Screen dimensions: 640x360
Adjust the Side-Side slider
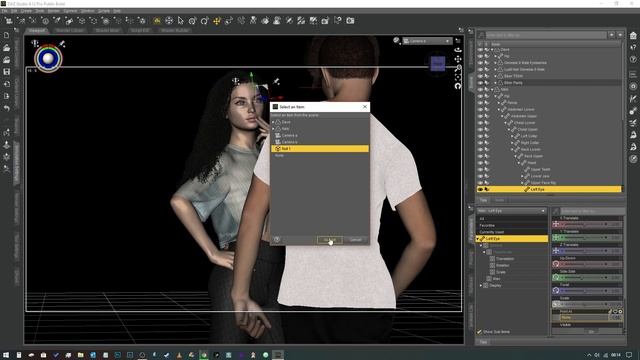click(584, 278)
